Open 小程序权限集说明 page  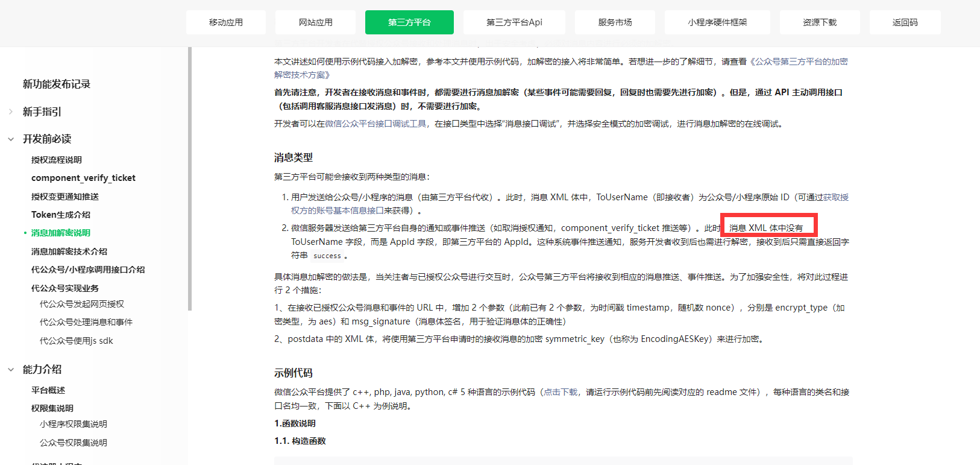click(x=74, y=424)
